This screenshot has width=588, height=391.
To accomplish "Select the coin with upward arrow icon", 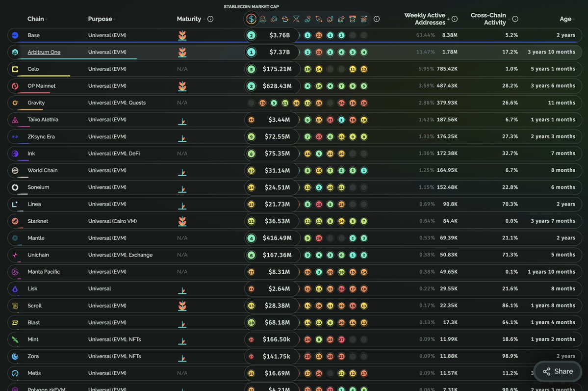I will (x=330, y=19).
